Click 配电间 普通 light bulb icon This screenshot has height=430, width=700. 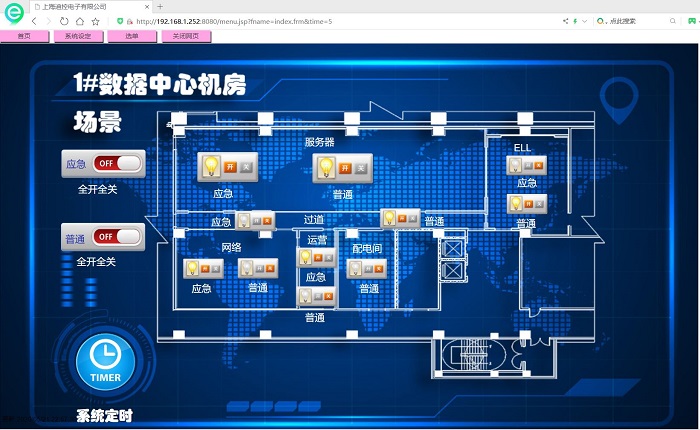(355, 268)
